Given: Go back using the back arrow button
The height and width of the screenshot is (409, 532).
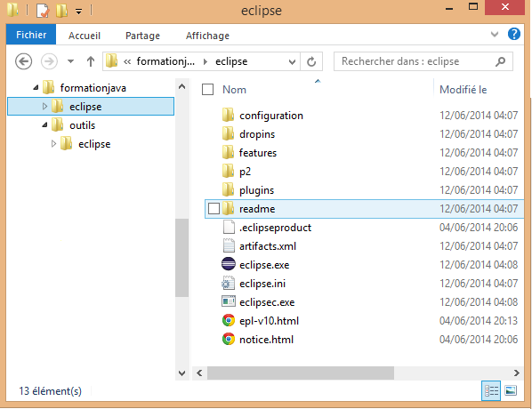Looking at the screenshot, I should click(x=23, y=61).
